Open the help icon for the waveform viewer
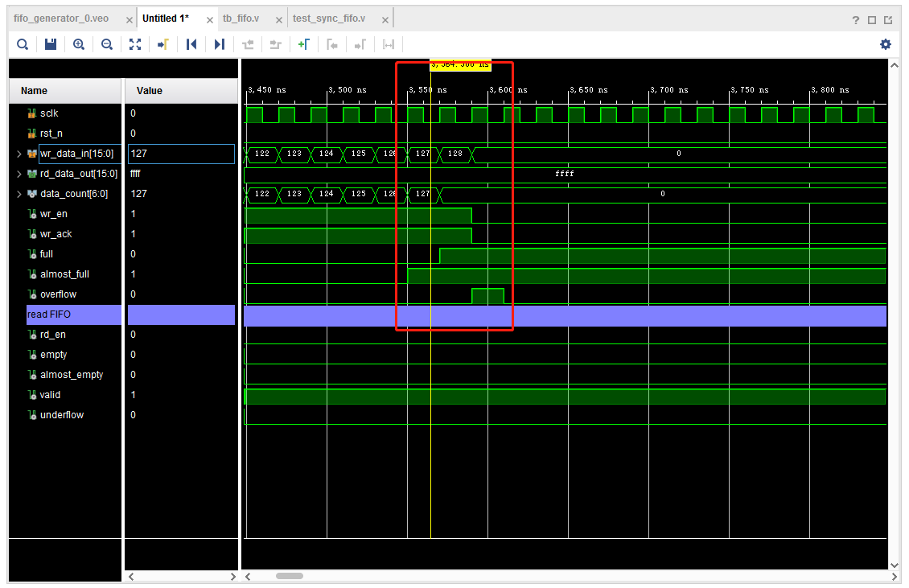This screenshot has height=588, width=909. [x=854, y=18]
